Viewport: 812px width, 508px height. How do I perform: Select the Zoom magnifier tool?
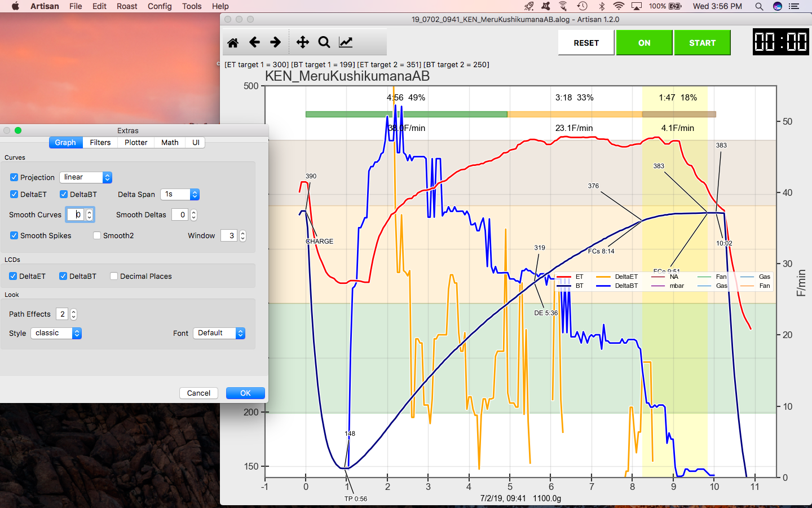point(324,42)
